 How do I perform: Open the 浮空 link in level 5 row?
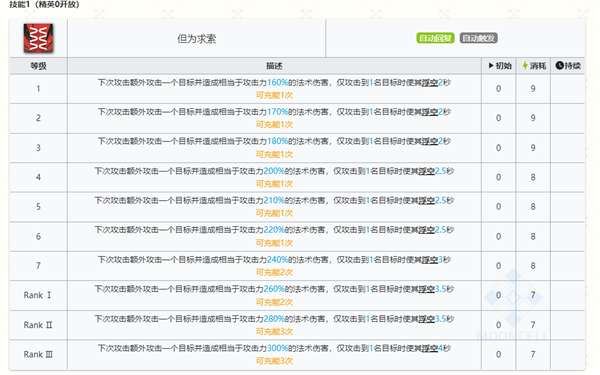[427, 200]
